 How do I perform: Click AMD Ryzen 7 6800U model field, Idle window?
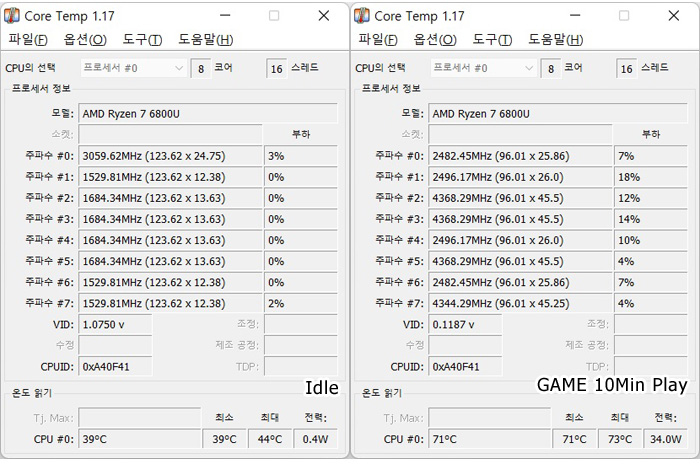click(x=208, y=114)
